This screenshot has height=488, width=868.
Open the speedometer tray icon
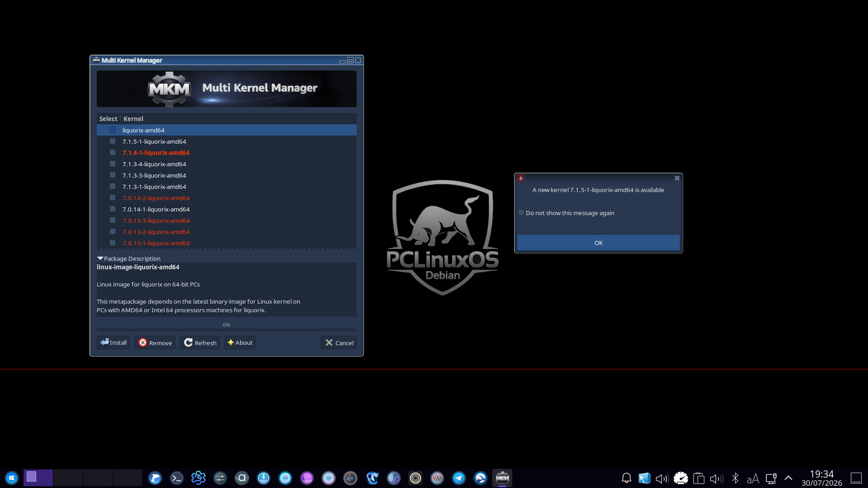point(680,478)
